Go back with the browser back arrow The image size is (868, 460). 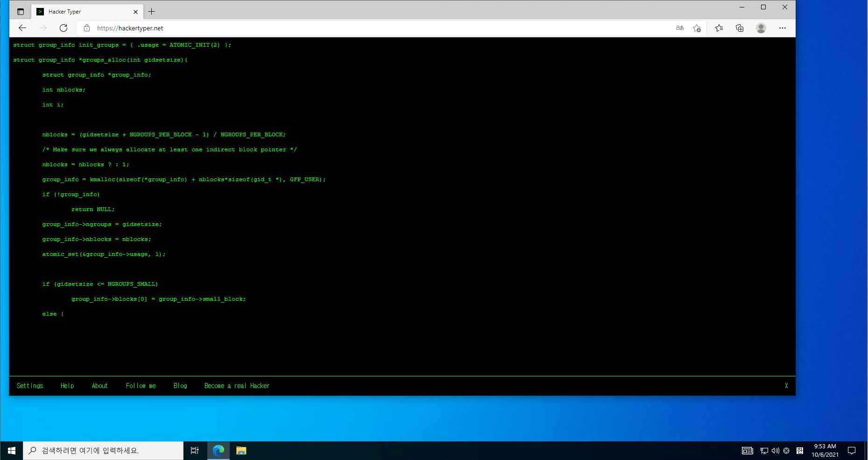(22, 28)
